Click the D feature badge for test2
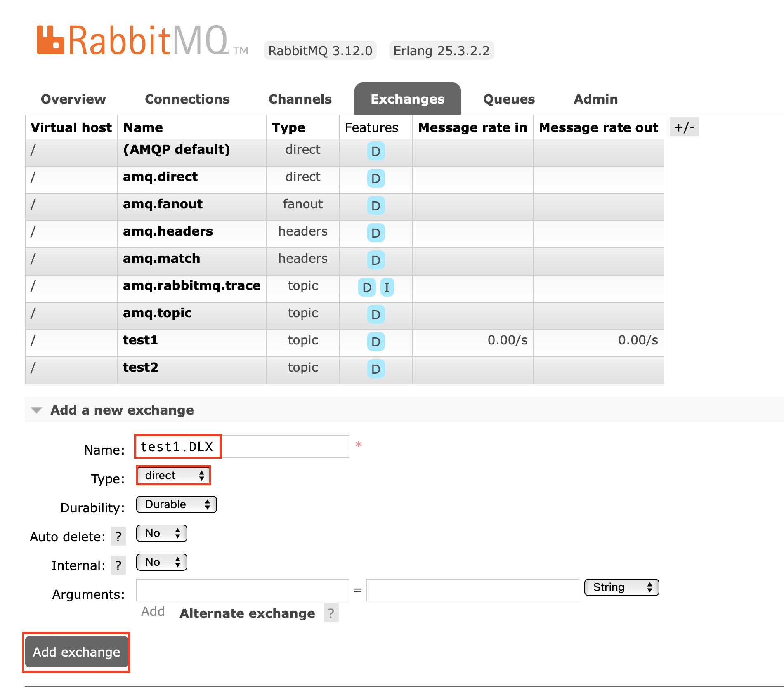This screenshot has height=688, width=784. 376,369
